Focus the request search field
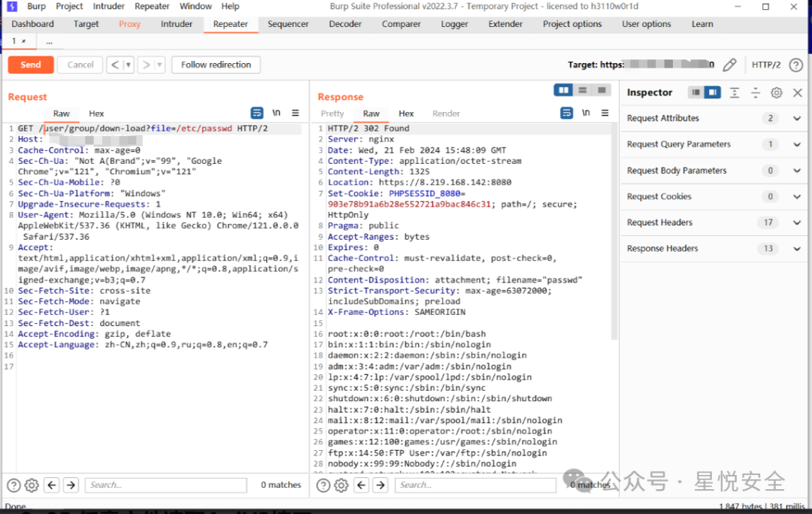 pos(165,485)
